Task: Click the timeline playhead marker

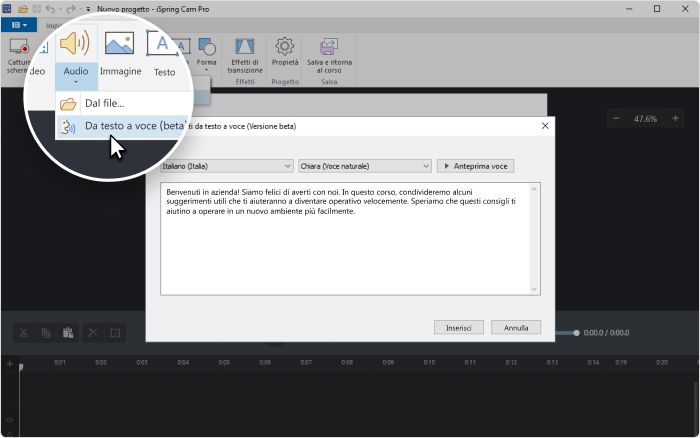Action: 21,367
